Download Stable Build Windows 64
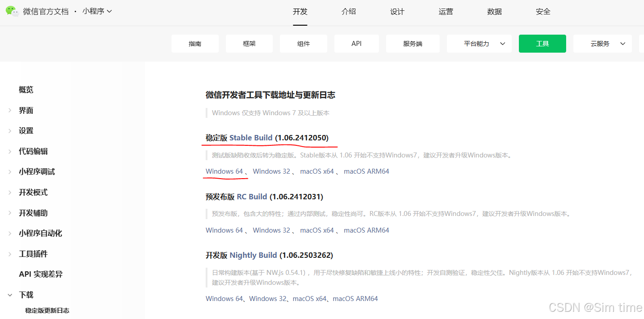Viewport: 644px width, 319px height. 224,171
